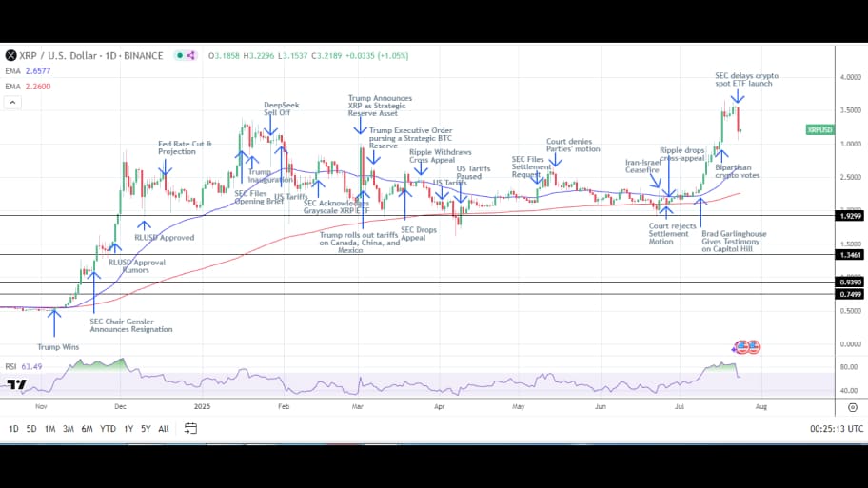Viewport: 868px width, 488px height.
Task: Click the green XRPUSD price label
Action: (x=819, y=130)
